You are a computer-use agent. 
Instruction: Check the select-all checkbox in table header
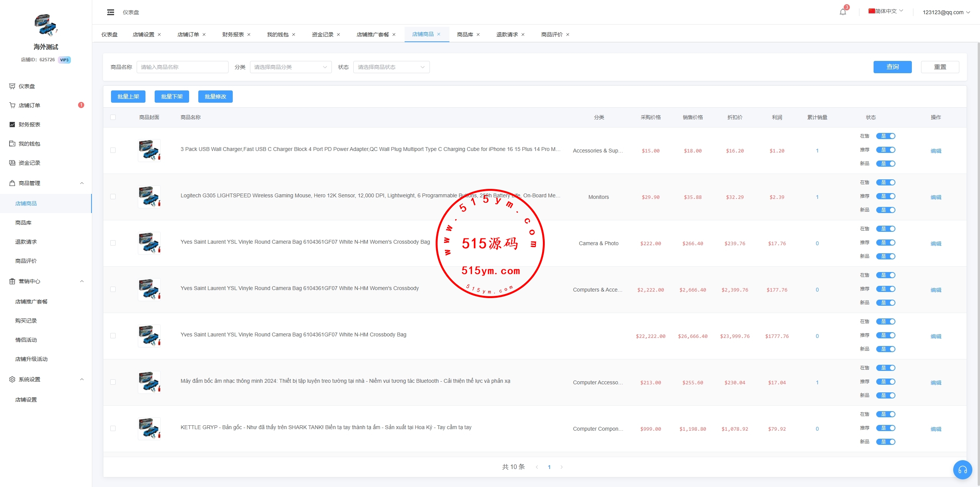click(113, 117)
